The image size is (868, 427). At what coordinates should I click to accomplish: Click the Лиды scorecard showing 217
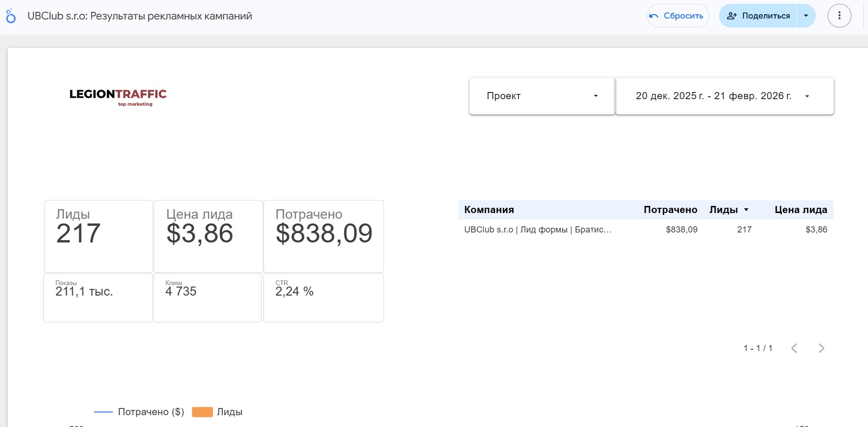coord(99,236)
